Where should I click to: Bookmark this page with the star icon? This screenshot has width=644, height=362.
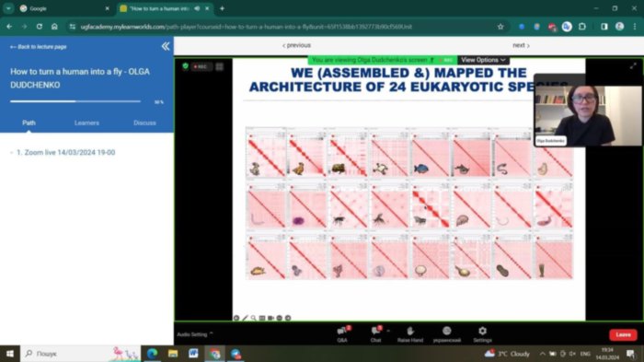500,27
